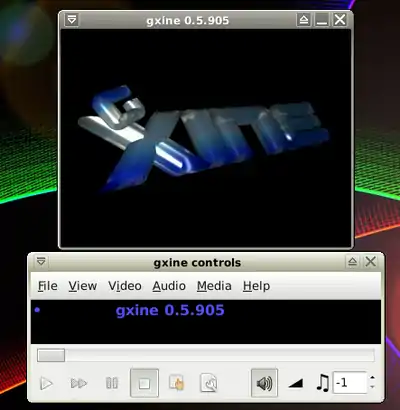Image resolution: width=400 pixels, height=410 pixels.
Task: Click the 'gxine 0.5.905' info display text
Action: point(170,310)
